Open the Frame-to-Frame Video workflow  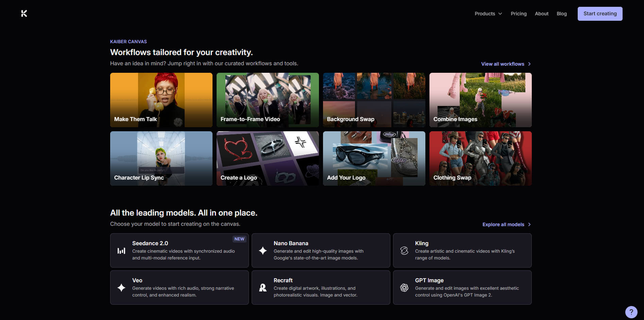pos(268,100)
